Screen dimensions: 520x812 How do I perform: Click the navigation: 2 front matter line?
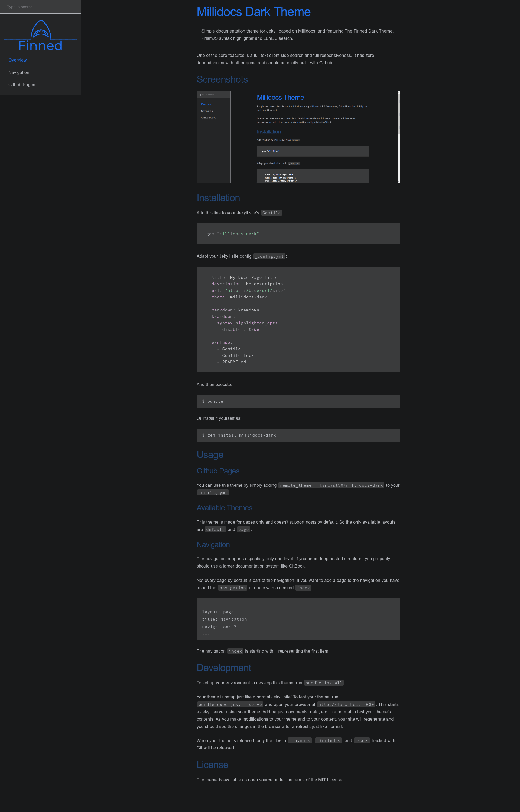point(219,627)
